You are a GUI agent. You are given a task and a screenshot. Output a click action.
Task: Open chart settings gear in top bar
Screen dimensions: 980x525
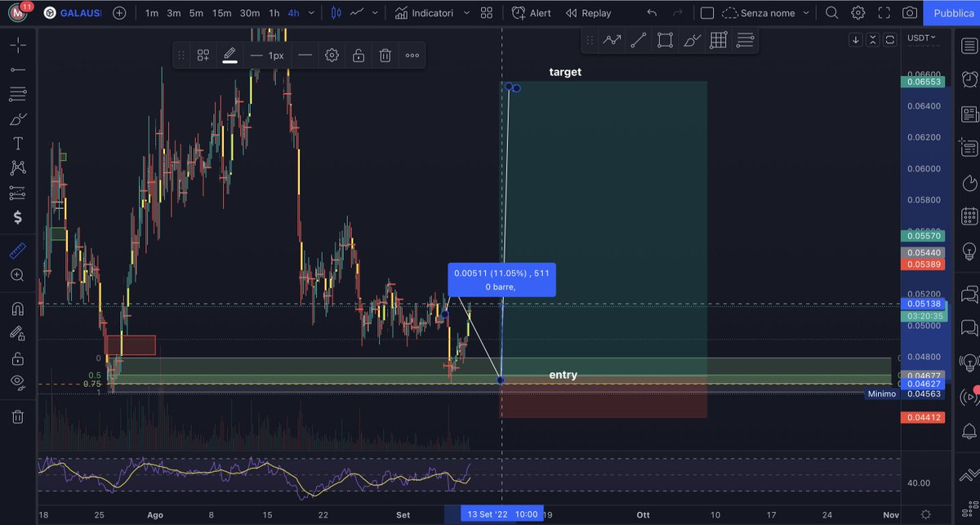tap(857, 13)
